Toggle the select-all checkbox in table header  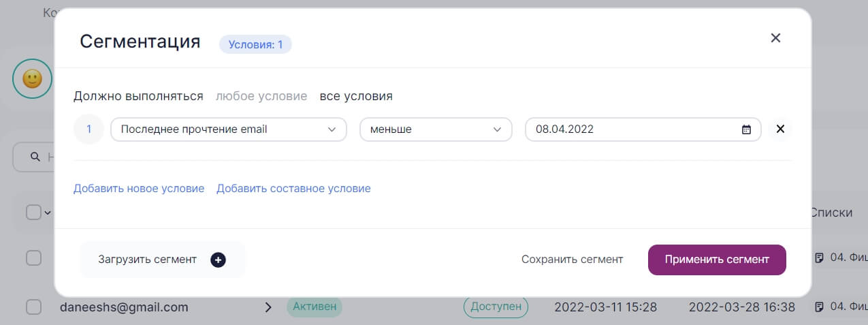[33, 213]
